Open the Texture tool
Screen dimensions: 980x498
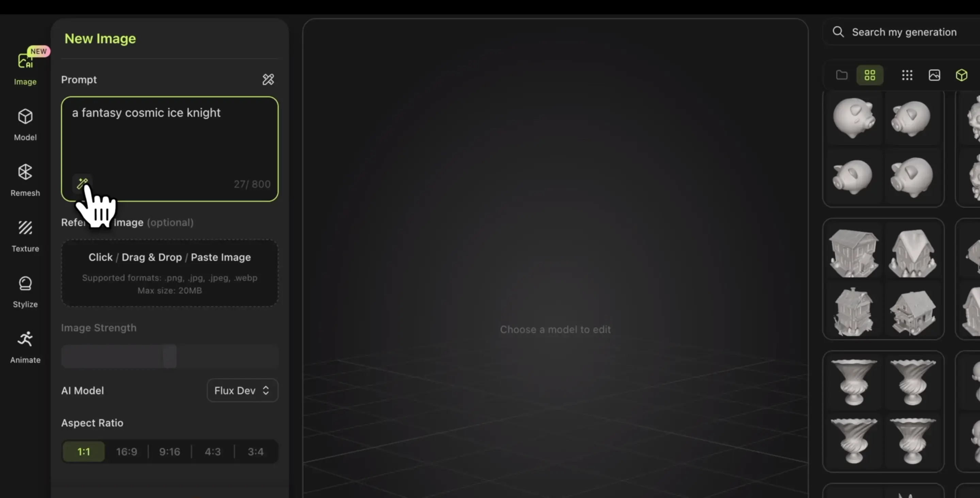(x=25, y=235)
